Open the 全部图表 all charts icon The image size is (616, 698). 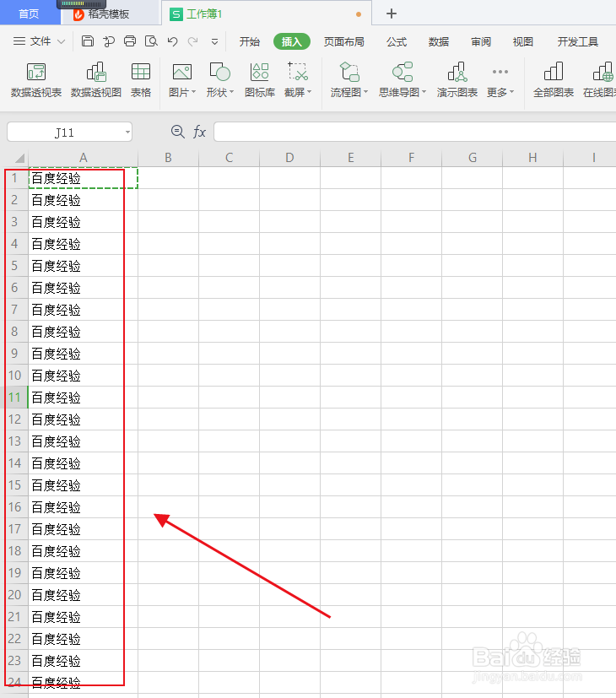pos(554,80)
